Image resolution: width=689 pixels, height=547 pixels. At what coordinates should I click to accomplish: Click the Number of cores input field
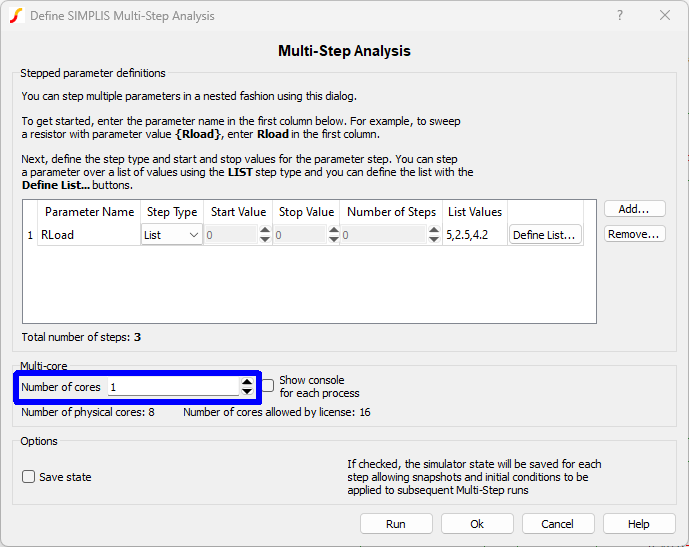coord(172,387)
